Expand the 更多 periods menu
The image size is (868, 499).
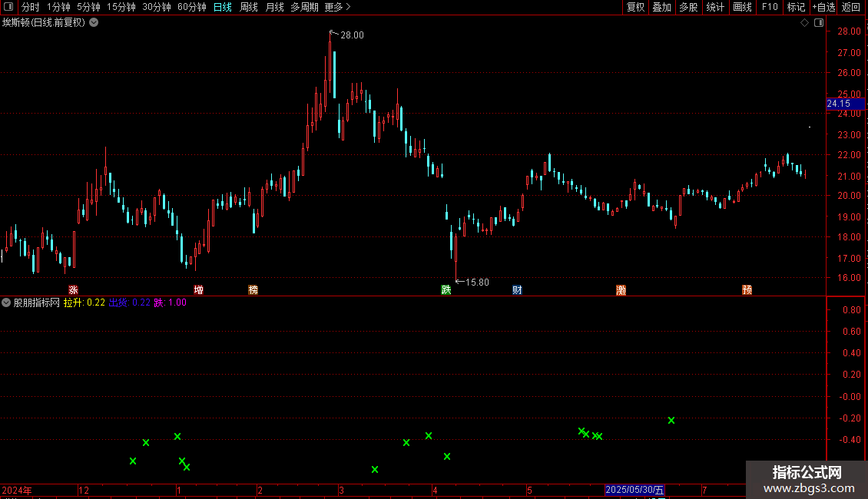(x=337, y=7)
